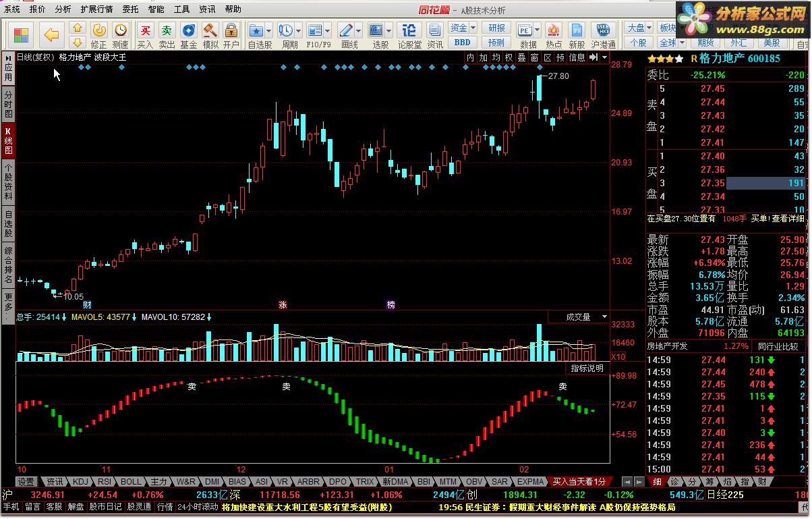Toggle the 内 chart option
The width and height of the screenshot is (812, 519).
point(470,57)
